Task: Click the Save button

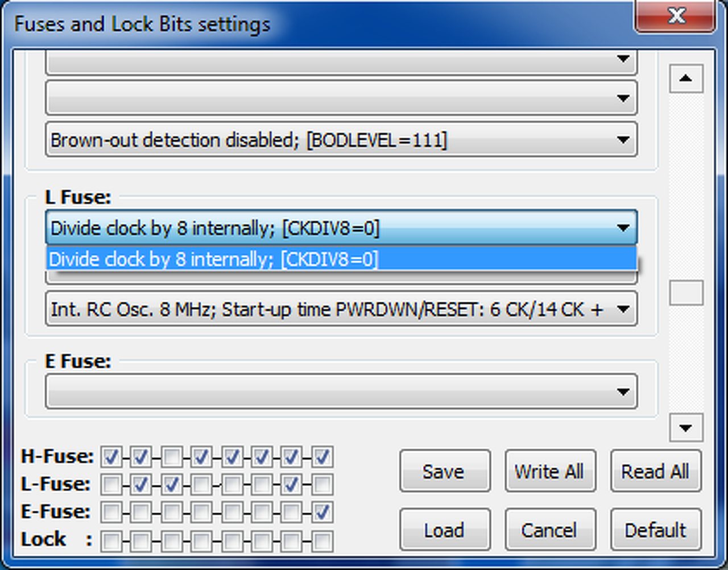Action: click(444, 471)
